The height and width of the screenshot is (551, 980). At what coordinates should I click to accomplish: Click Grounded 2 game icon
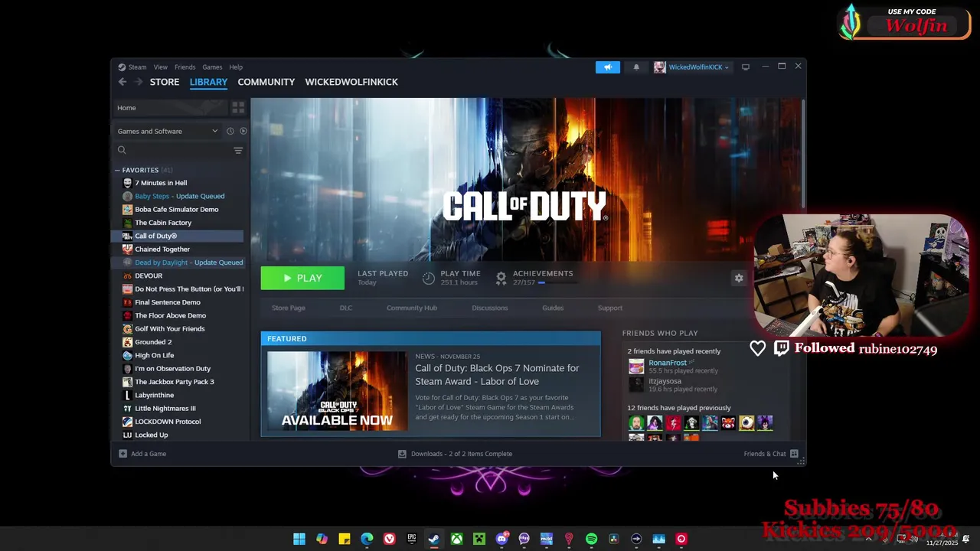coord(128,342)
